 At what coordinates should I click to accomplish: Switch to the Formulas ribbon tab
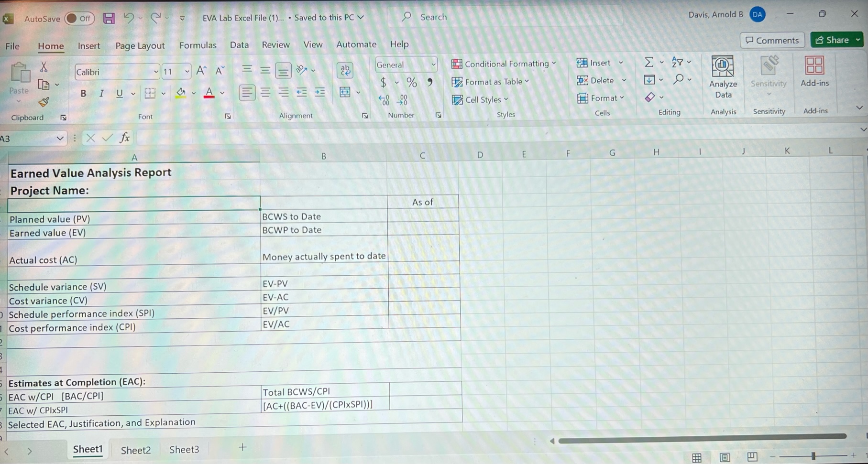coord(198,45)
